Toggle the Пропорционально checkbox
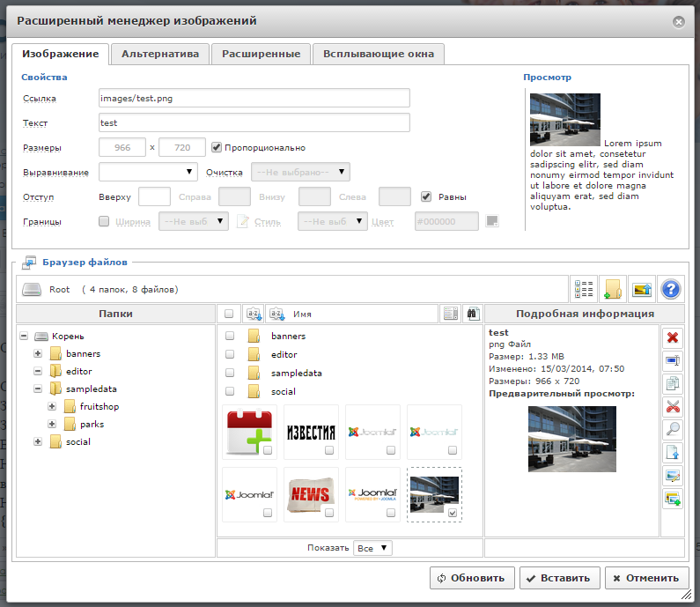This screenshot has width=700, height=607. (217, 147)
